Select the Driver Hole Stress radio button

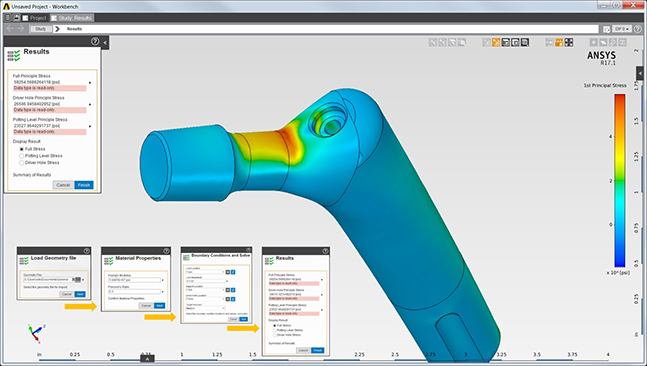(x=21, y=163)
